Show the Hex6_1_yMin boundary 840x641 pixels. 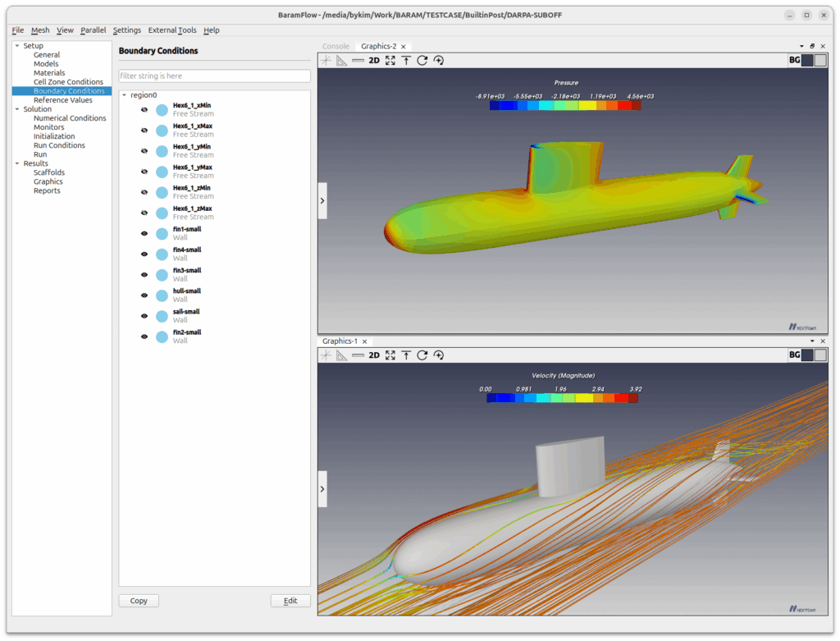144,151
